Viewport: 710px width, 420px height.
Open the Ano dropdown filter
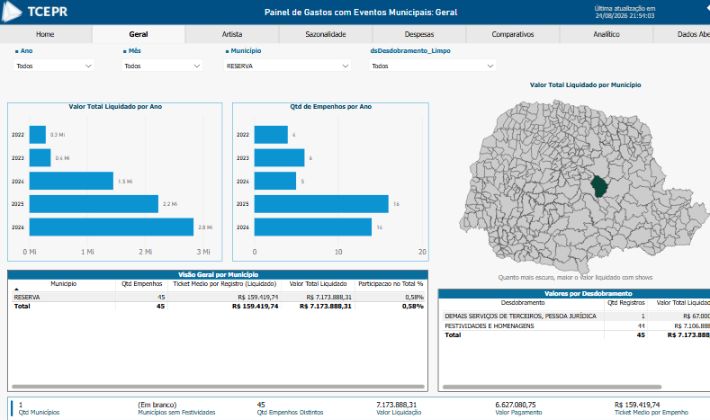(x=53, y=66)
